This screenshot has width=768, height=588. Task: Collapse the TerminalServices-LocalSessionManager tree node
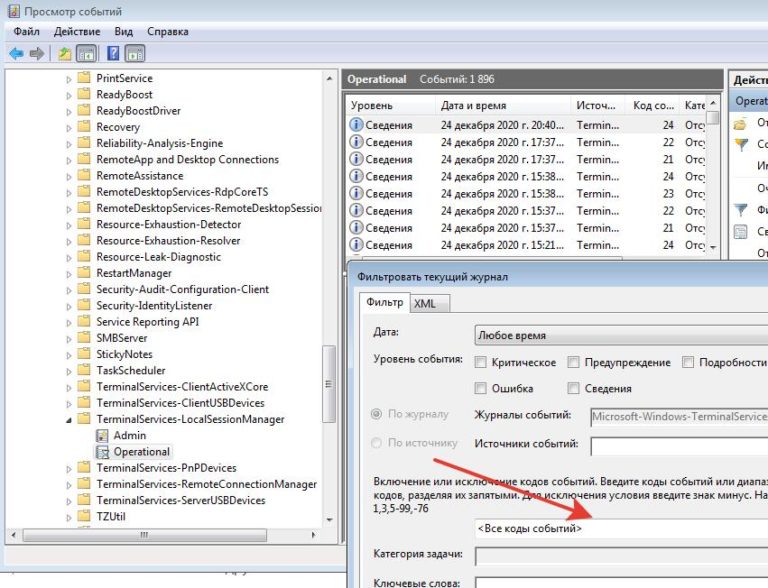[x=69, y=420]
